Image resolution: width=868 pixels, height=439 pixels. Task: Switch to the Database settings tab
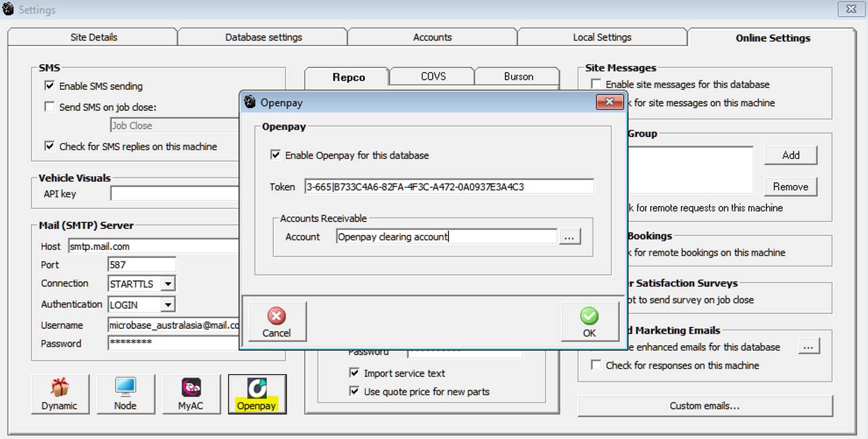[264, 37]
